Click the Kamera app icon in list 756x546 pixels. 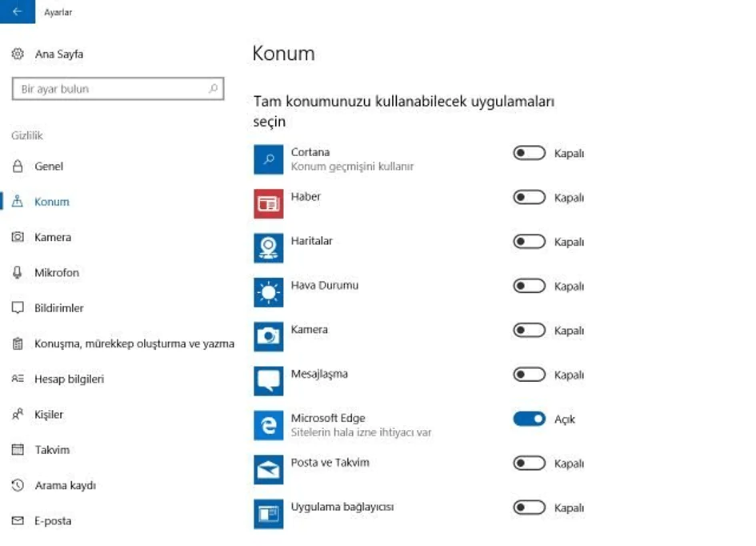(x=268, y=337)
